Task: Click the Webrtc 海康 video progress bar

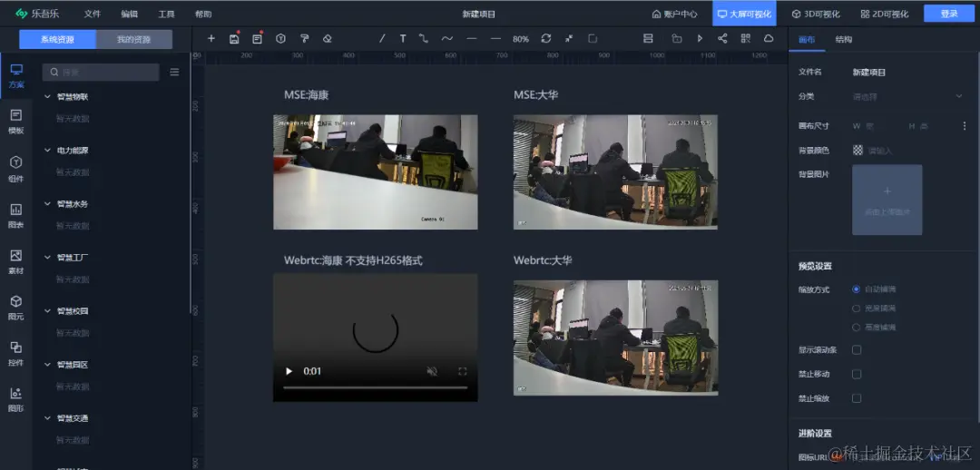Action: coord(375,387)
